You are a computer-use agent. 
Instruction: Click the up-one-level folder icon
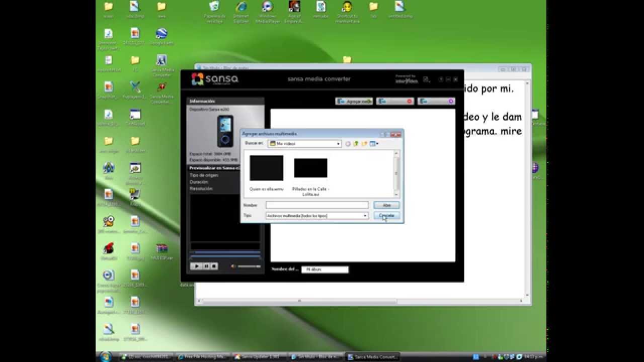(356, 143)
